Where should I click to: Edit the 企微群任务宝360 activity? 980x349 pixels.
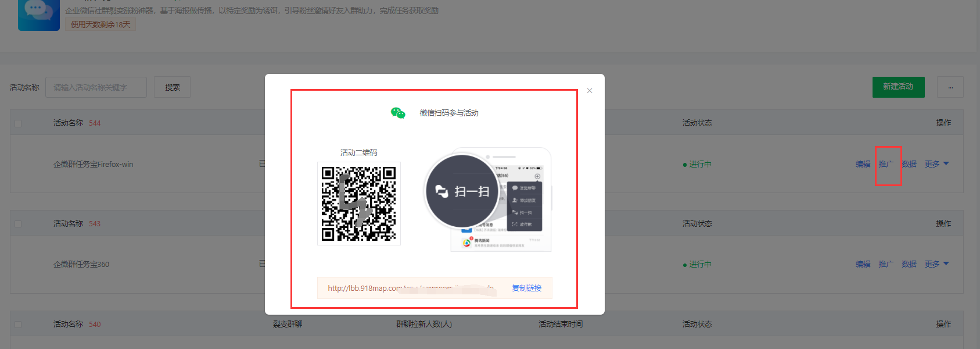[863, 264]
